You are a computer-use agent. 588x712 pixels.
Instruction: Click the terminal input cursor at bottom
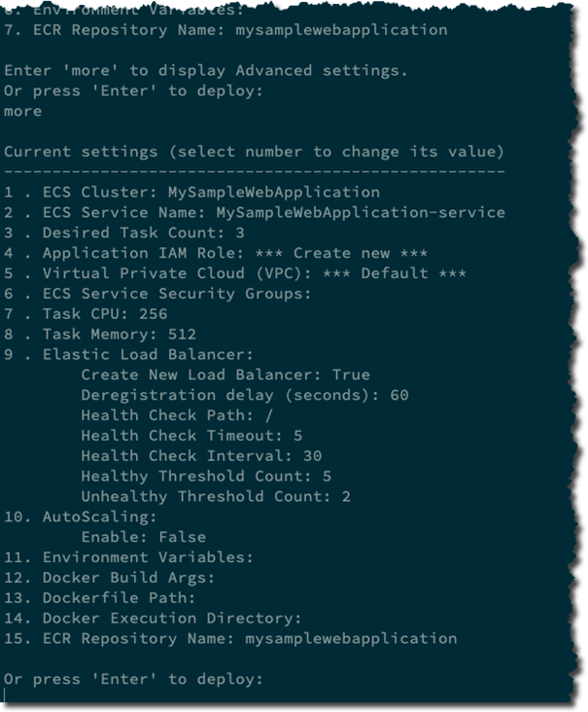[x=6, y=695]
